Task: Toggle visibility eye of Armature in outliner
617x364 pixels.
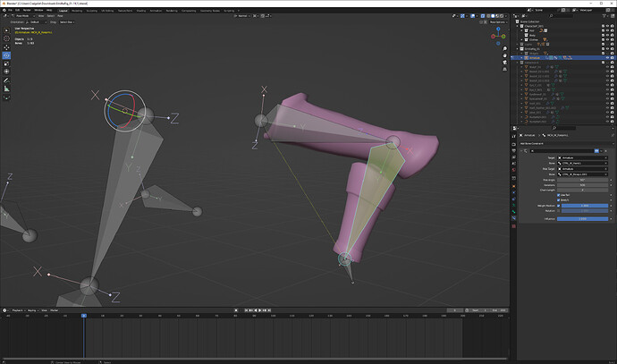Action: click(x=607, y=58)
